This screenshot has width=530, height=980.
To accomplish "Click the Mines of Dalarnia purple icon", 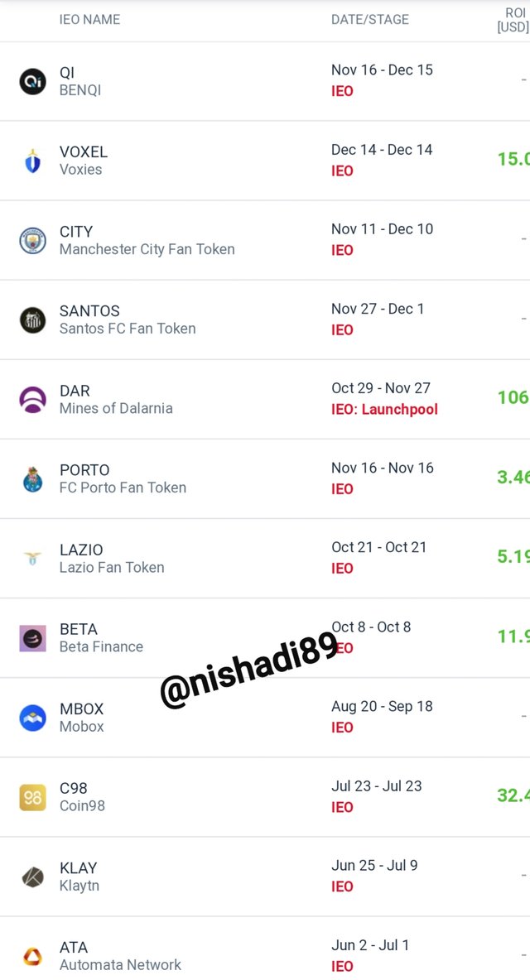I will point(32,400).
